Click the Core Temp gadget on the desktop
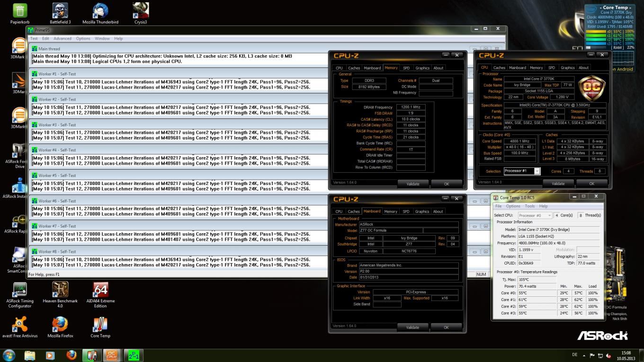The height and width of the screenshot is (362, 644). pos(610,38)
